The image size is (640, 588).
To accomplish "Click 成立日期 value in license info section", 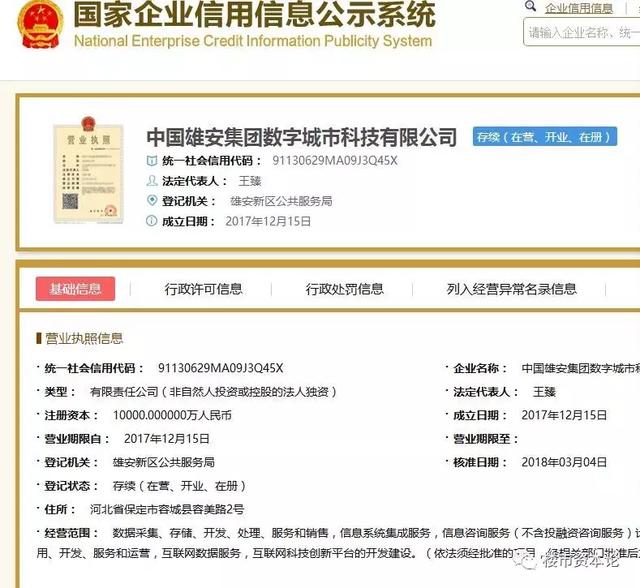I will 564,415.
